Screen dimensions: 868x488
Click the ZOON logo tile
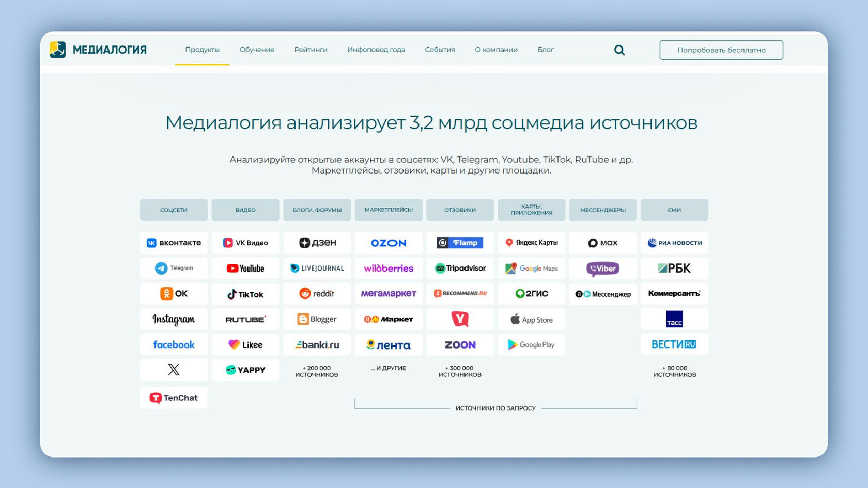click(460, 344)
